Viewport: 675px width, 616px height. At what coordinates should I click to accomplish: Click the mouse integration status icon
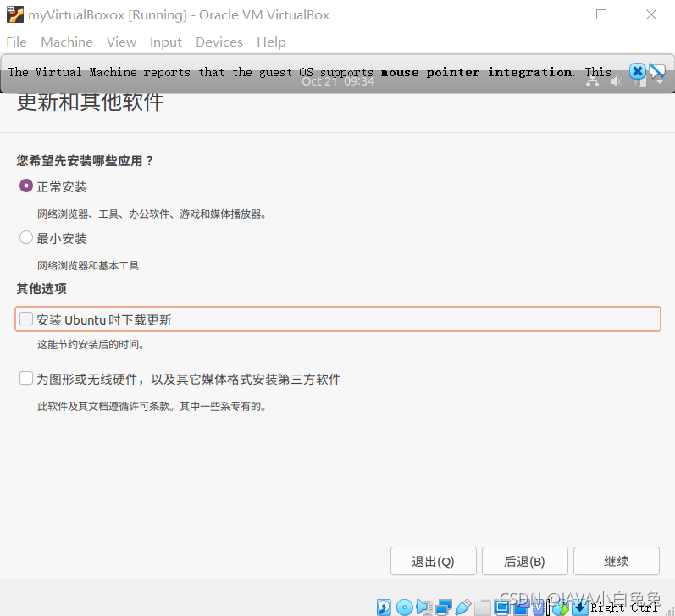click(560, 608)
